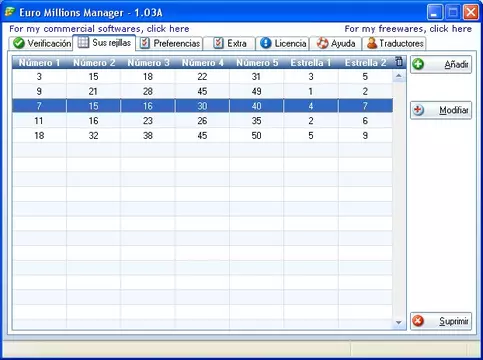Select the row whose Número 1 is 11
The height and width of the screenshot is (360, 483).
click(x=203, y=121)
